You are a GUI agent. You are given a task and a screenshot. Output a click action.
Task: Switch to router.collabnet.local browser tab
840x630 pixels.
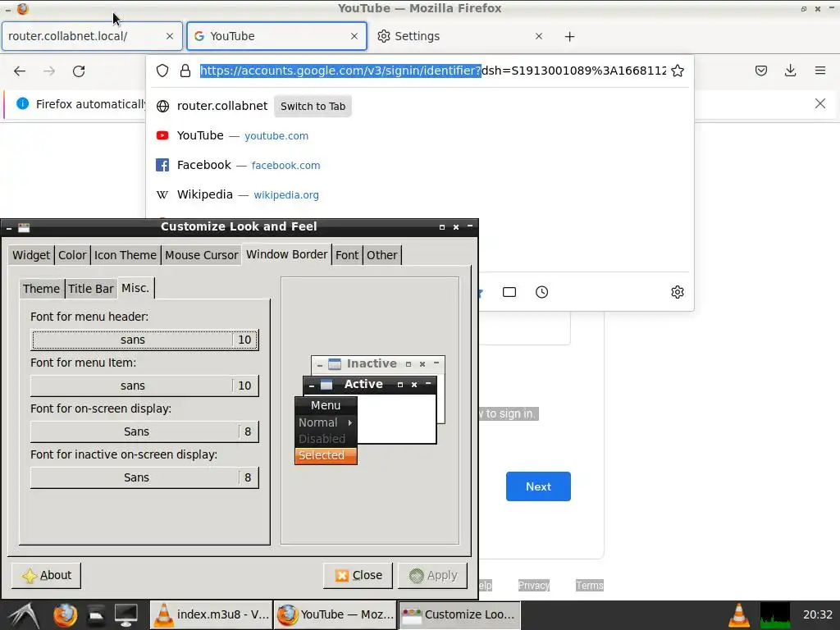92,36
